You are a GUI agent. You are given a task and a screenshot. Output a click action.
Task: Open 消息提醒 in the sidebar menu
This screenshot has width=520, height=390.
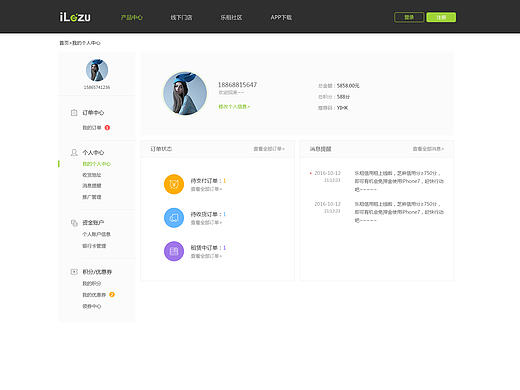(92, 186)
